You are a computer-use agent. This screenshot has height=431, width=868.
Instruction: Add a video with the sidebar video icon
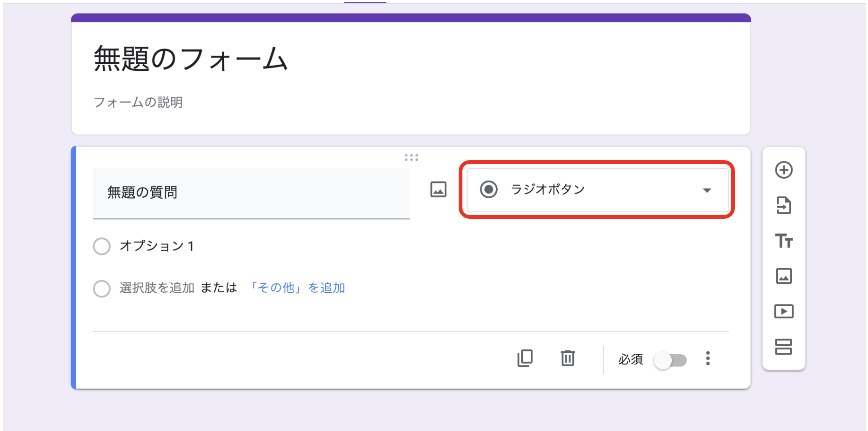click(x=785, y=311)
